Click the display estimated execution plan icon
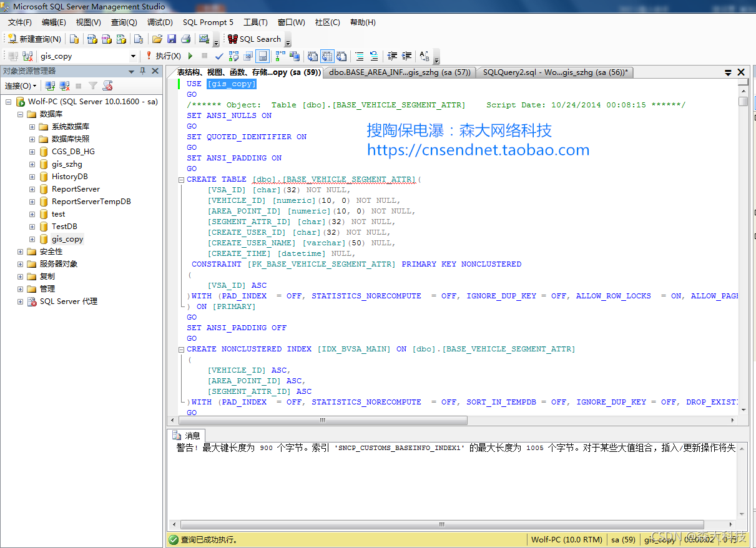The height and width of the screenshot is (548, 756). tap(233, 56)
